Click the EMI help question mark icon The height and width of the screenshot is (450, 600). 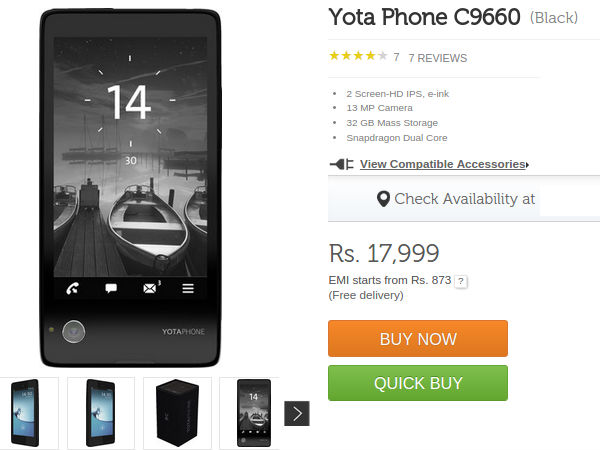click(x=461, y=281)
